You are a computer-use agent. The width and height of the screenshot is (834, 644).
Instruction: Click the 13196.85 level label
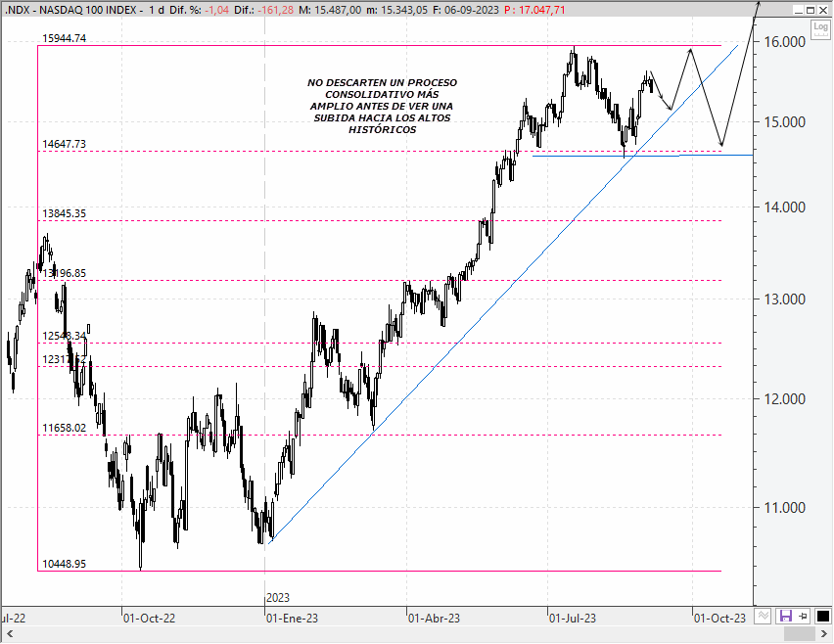pos(64,273)
